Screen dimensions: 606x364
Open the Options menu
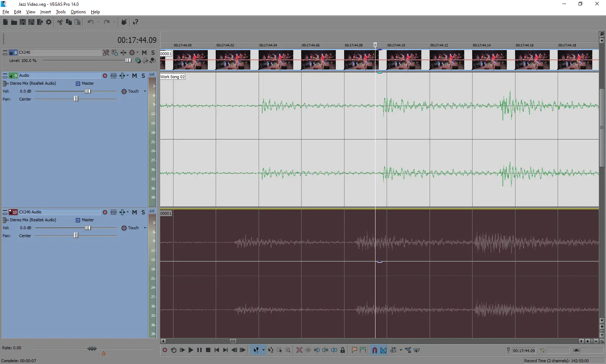[x=78, y=12]
